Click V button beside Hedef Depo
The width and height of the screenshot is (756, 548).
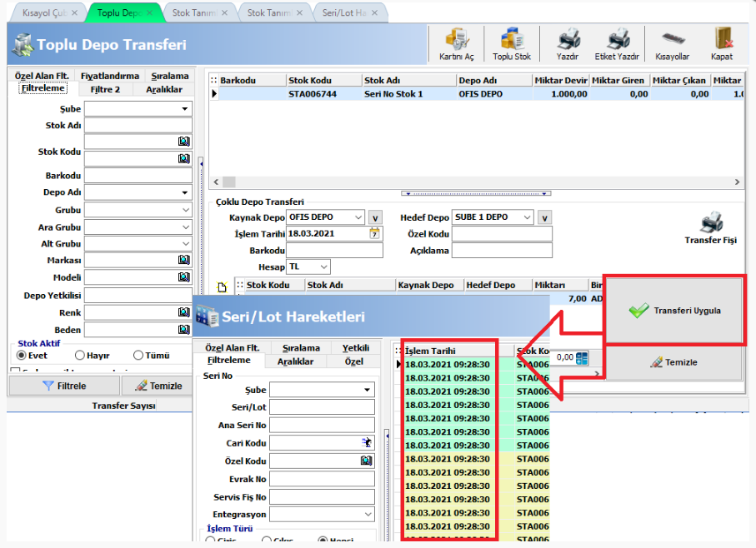(545, 217)
